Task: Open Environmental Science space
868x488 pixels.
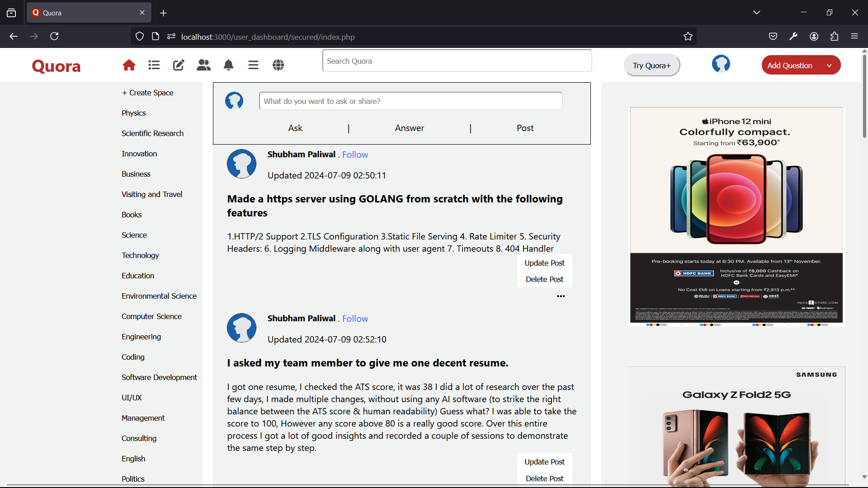Action: [159, 296]
